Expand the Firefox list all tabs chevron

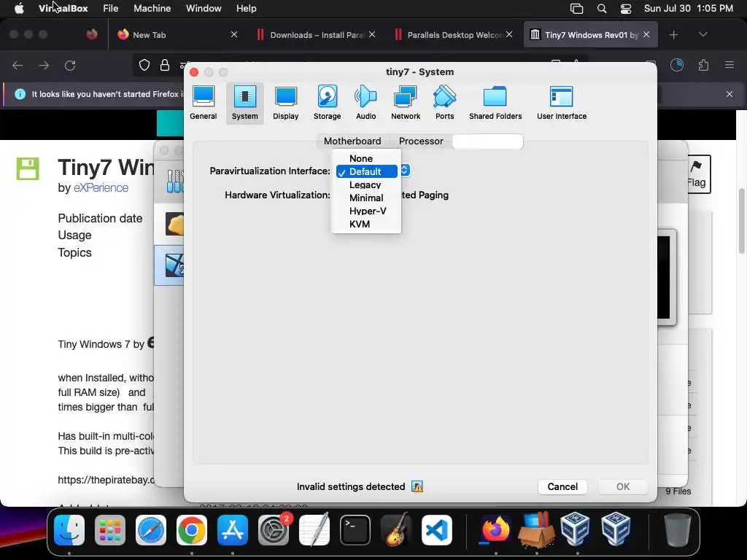[703, 34]
